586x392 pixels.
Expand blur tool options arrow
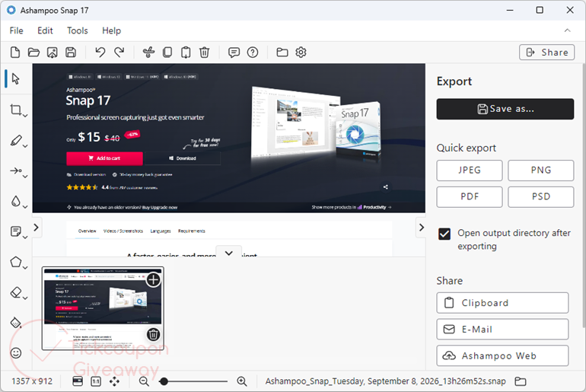(25, 206)
